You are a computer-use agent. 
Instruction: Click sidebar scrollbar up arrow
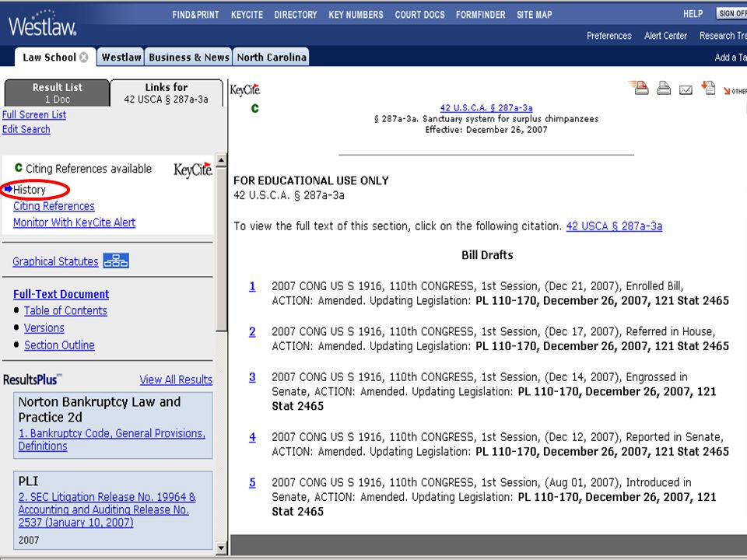(221, 160)
